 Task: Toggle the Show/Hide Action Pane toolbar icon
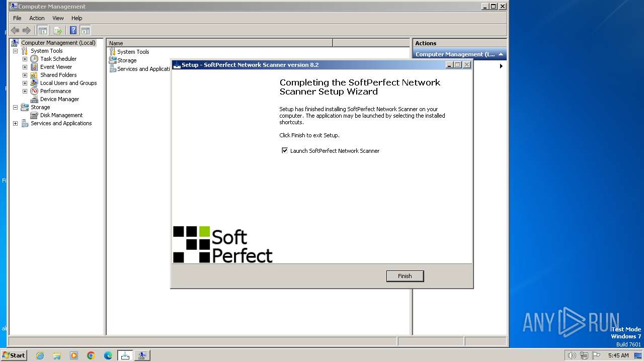pyautogui.click(x=86, y=30)
